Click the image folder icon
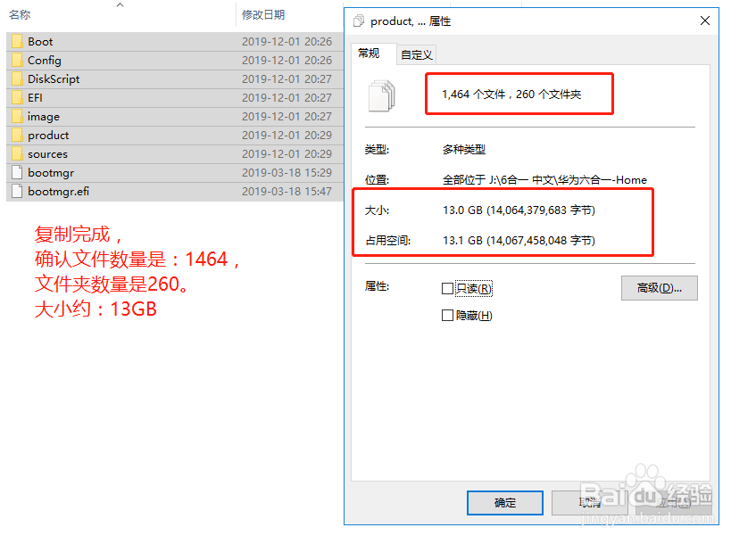 (17, 117)
